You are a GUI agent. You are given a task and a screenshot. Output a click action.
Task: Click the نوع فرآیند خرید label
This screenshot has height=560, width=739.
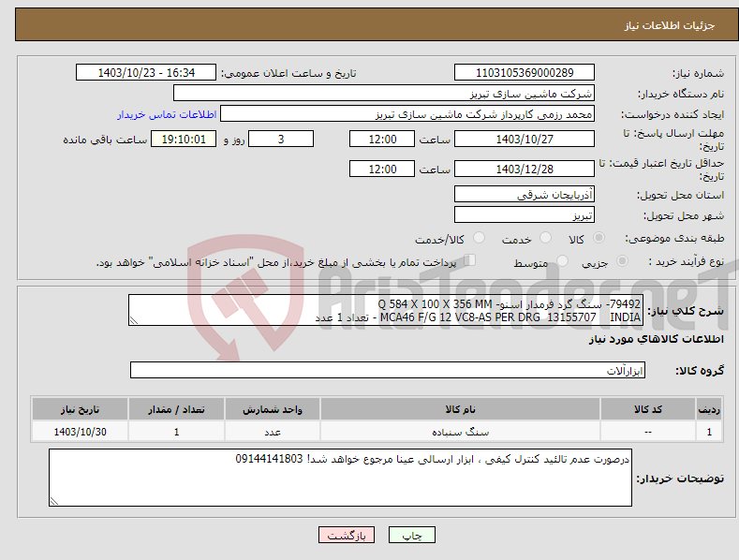[x=687, y=261]
